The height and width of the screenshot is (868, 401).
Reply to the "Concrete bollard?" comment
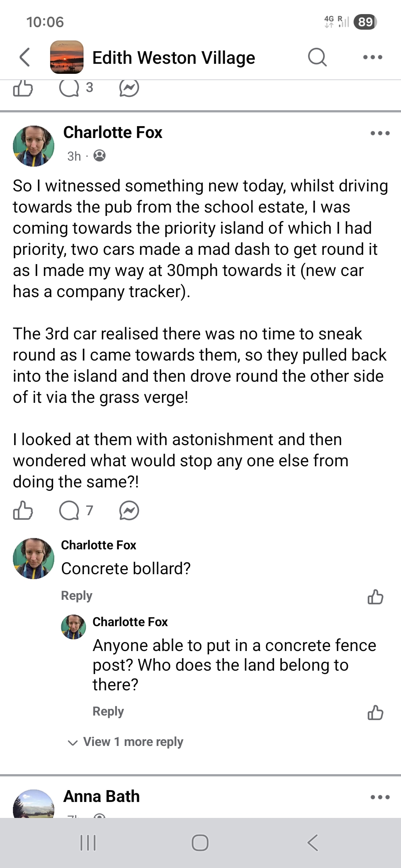pyautogui.click(x=76, y=595)
